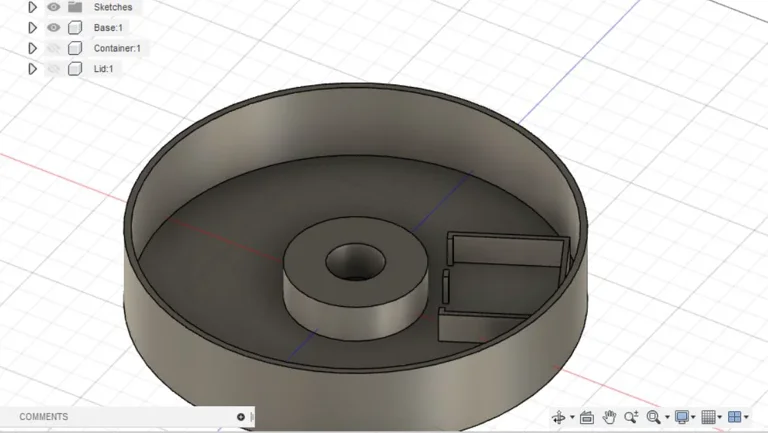Select the Orbit tool in navigation bar

[558, 417]
